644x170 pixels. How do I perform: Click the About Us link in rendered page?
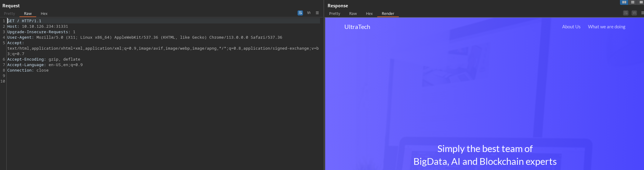(x=571, y=27)
